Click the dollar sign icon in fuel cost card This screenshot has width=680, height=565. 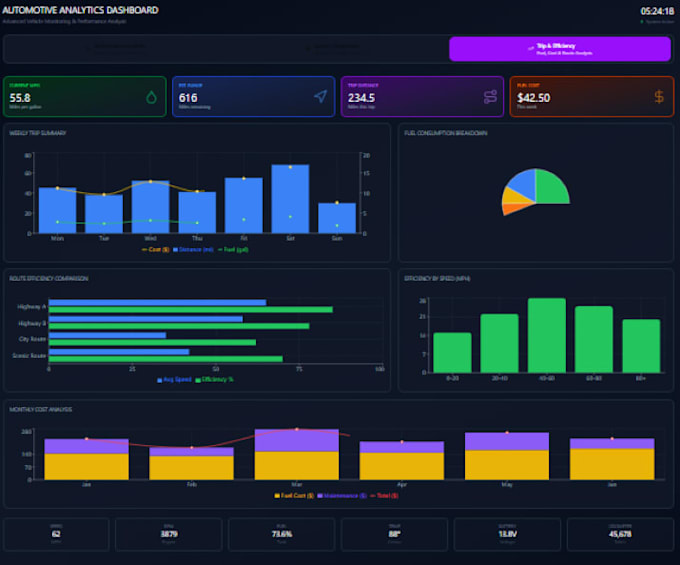659,97
